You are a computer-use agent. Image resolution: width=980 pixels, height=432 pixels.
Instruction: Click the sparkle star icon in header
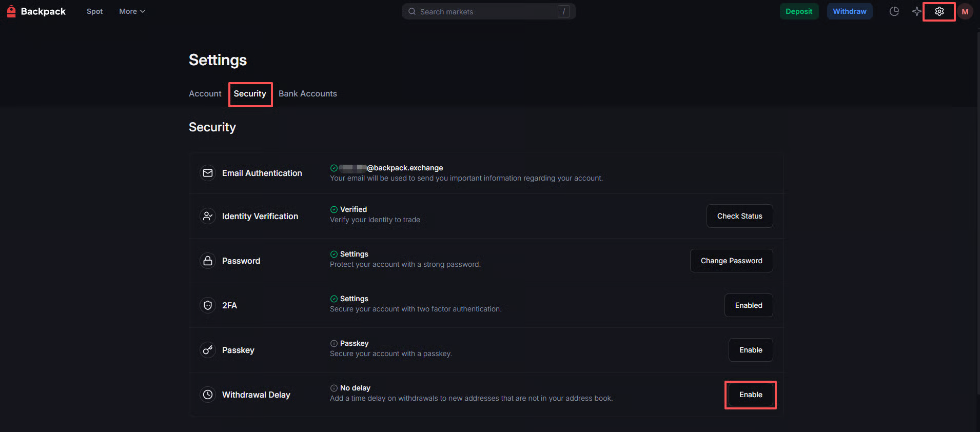click(916, 11)
